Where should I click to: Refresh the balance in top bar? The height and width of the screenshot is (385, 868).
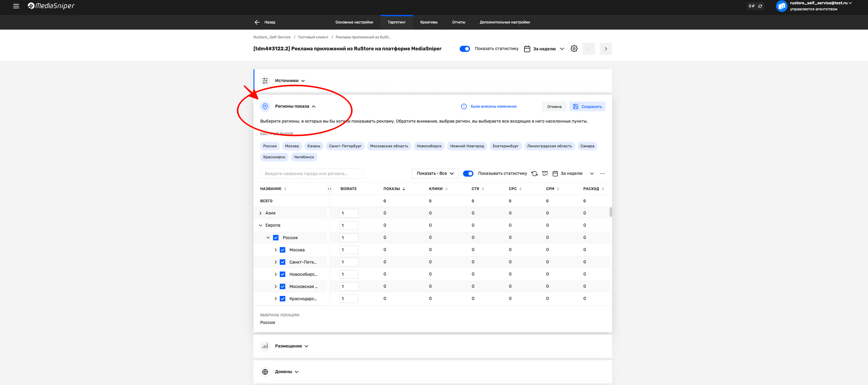point(760,6)
